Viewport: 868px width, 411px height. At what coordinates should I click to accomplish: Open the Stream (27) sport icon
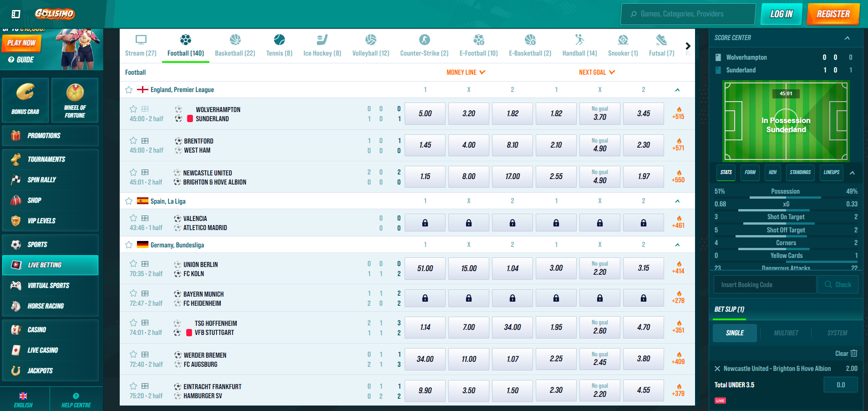point(141,40)
